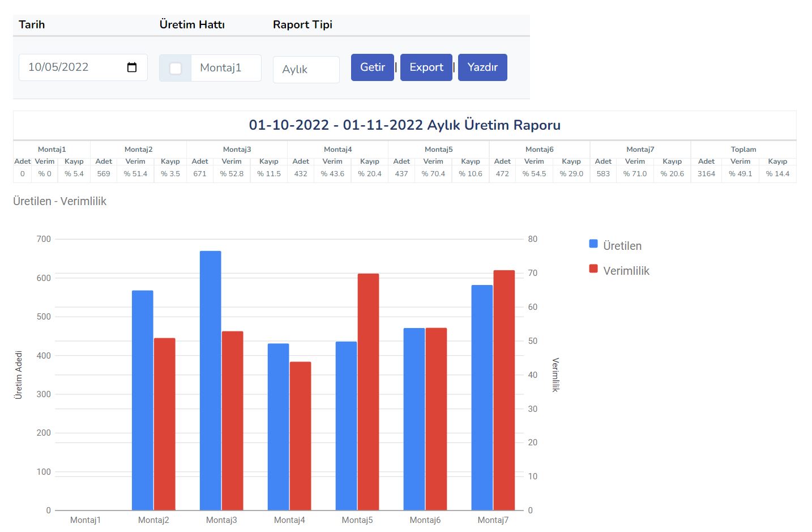Image resolution: width=812 pixels, height=532 pixels.
Task: Select the red Montaj5 efficiency bar
Action: (x=368, y=391)
